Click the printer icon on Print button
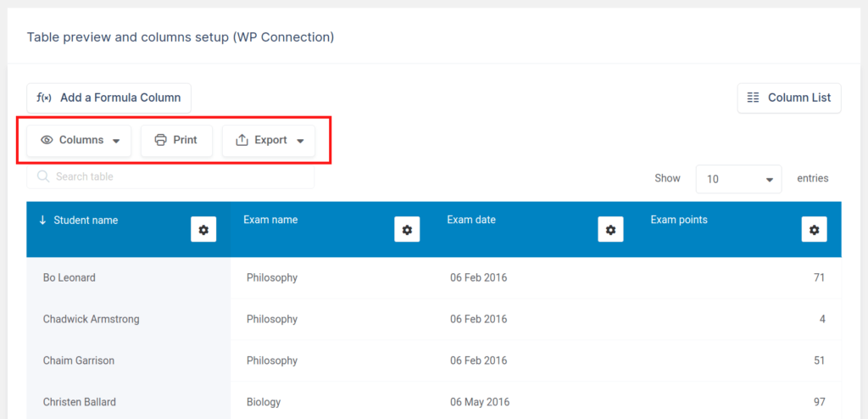Viewport: 868px width, 419px height. (161, 141)
